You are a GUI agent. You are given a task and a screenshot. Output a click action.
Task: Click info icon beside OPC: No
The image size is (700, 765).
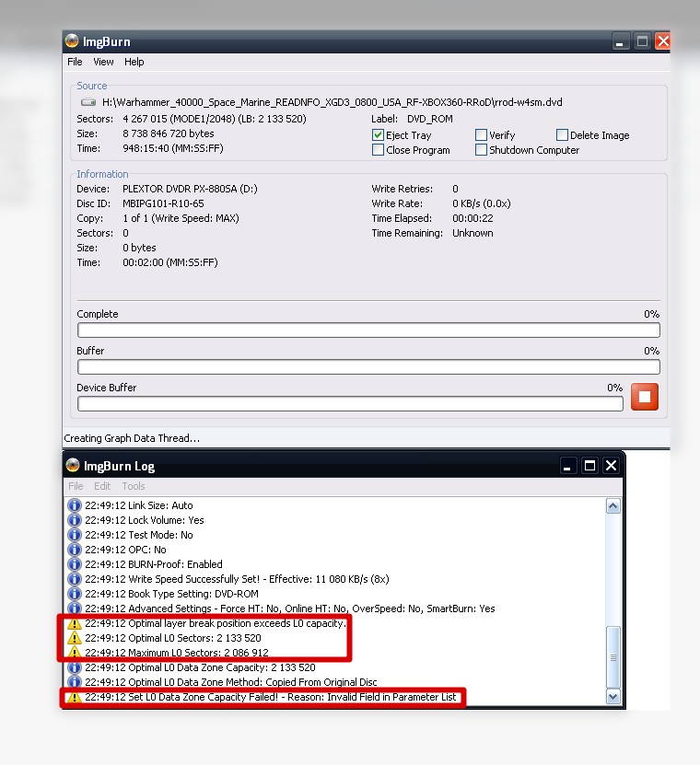coord(75,550)
